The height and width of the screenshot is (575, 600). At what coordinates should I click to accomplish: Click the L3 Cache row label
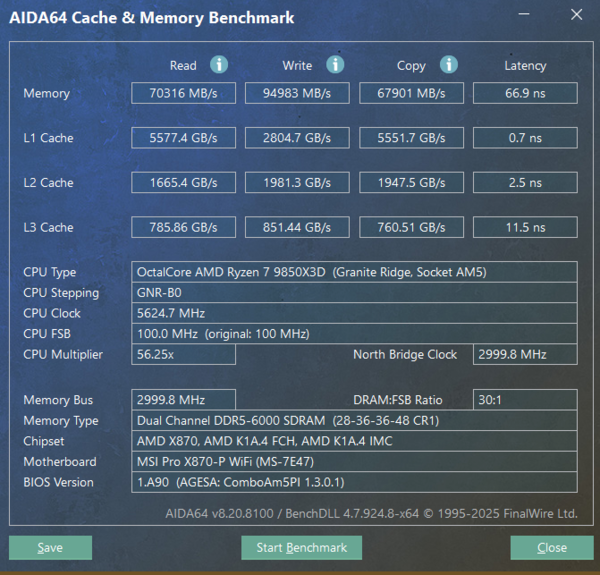[48, 227]
